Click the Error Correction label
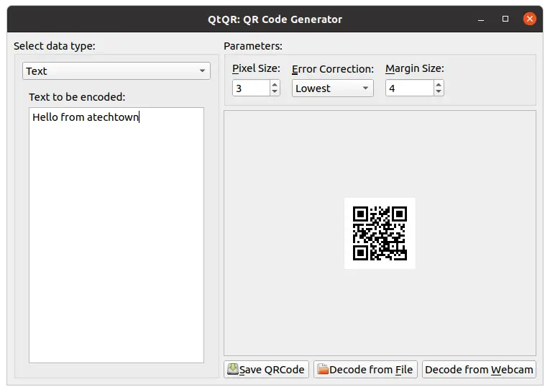The width and height of the screenshot is (550, 392). pos(333,69)
